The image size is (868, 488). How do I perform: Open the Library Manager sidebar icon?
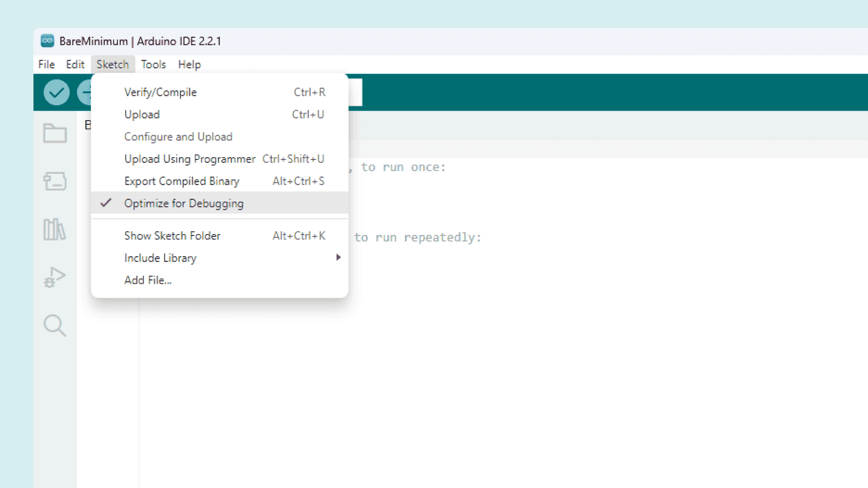coord(55,230)
